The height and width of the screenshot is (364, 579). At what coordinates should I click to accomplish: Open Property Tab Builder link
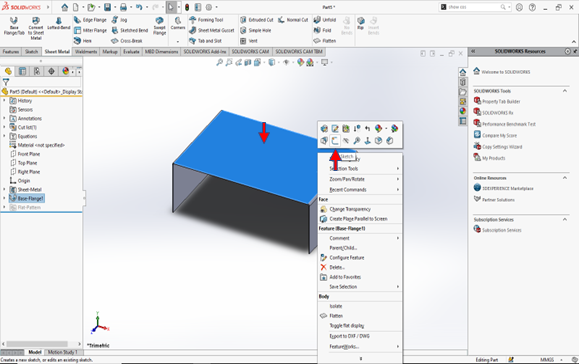[501, 101]
